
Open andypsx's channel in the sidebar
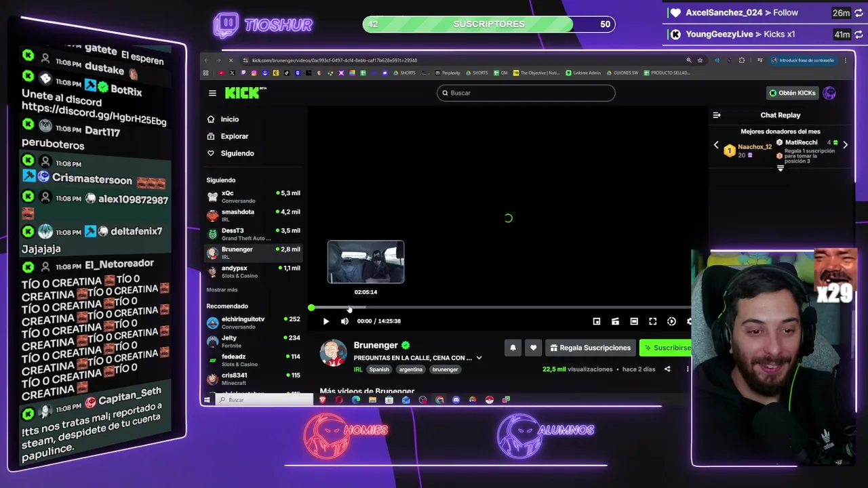point(253,271)
